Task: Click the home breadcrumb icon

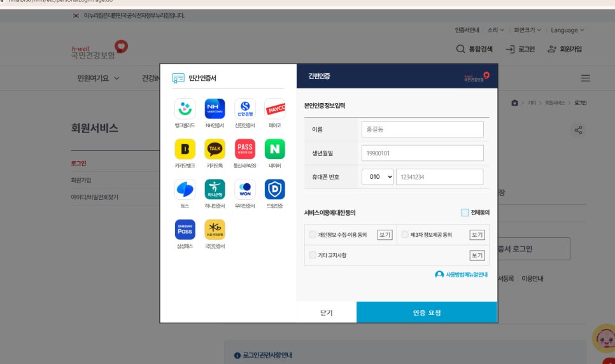Action: [x=514, y=102]
